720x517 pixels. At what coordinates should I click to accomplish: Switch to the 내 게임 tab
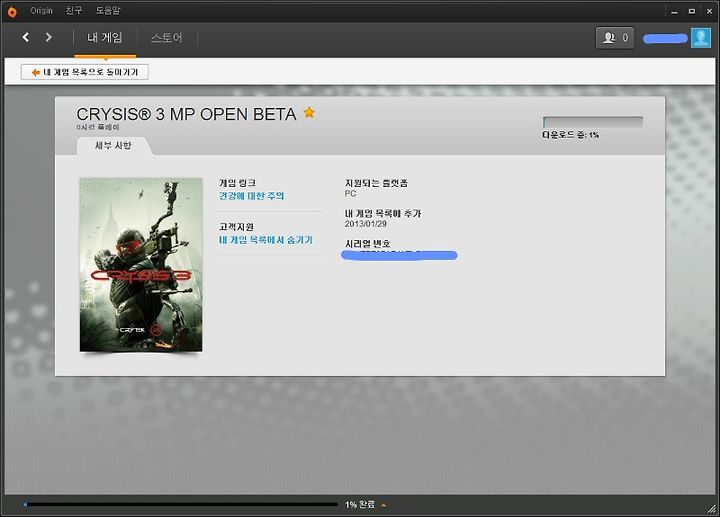(x=105, y=38)
